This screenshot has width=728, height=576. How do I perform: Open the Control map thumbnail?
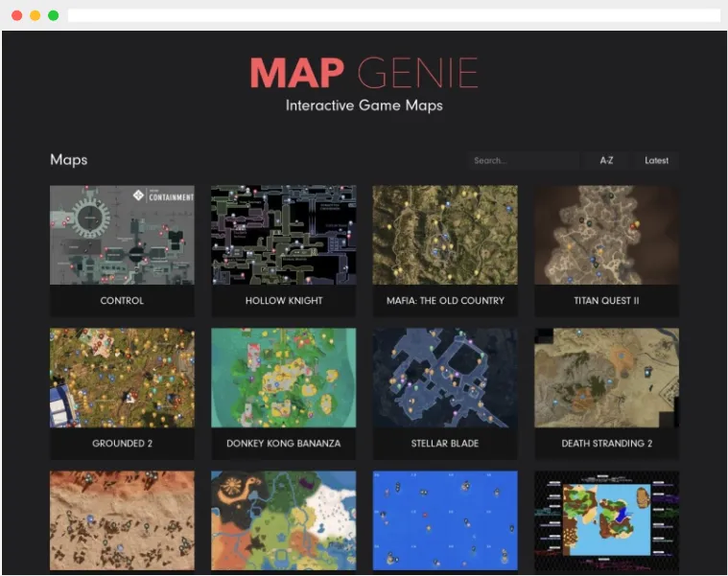[122, 235]
